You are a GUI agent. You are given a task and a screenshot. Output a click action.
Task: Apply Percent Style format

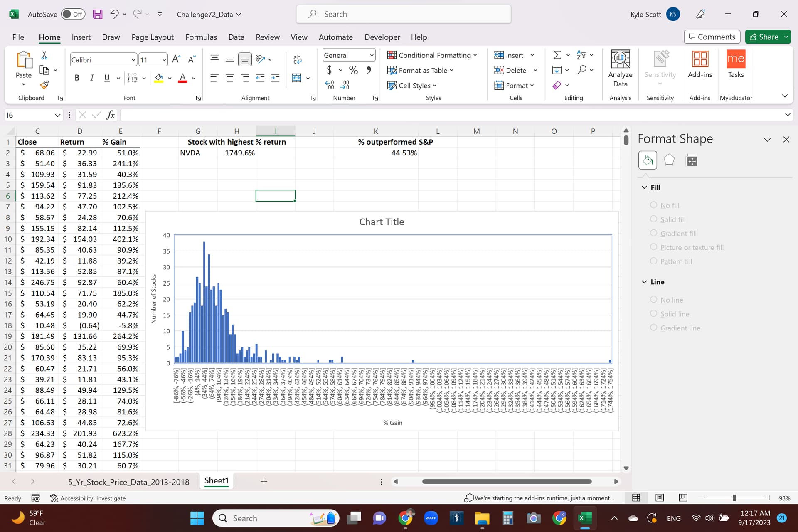tap(353, 70)
